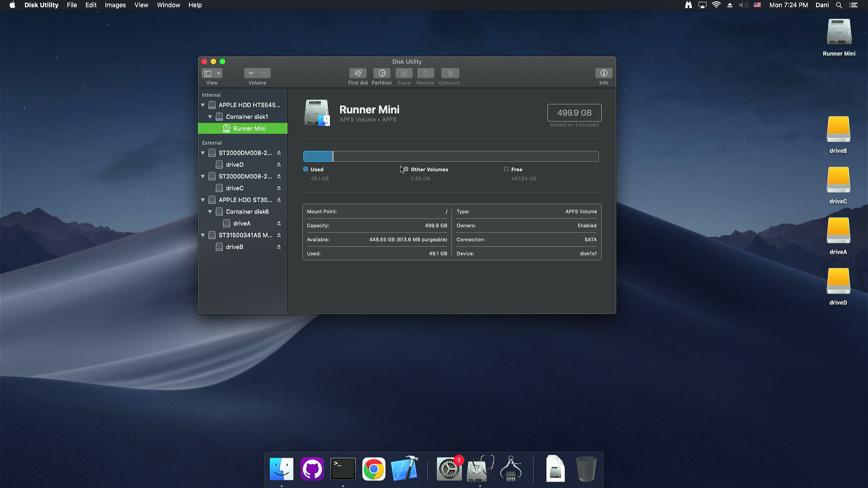
Task: Open the View sidebar dropdown
Action: pos(212,73)
